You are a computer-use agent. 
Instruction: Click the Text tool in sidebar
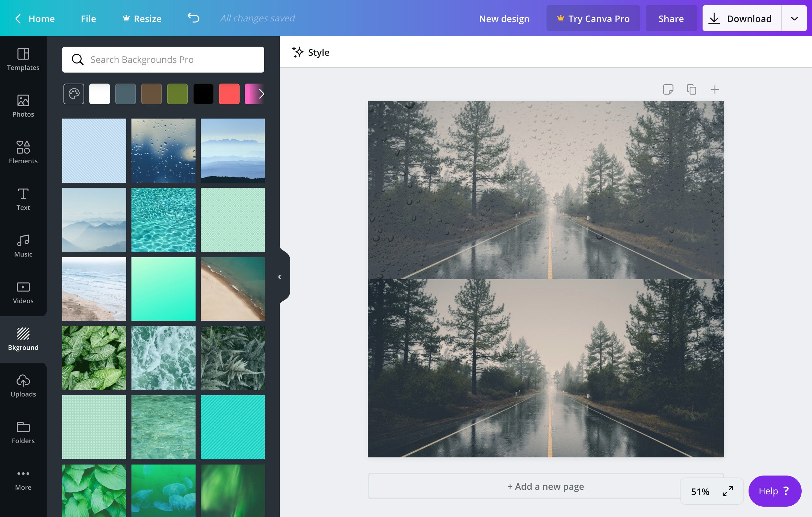23,198
